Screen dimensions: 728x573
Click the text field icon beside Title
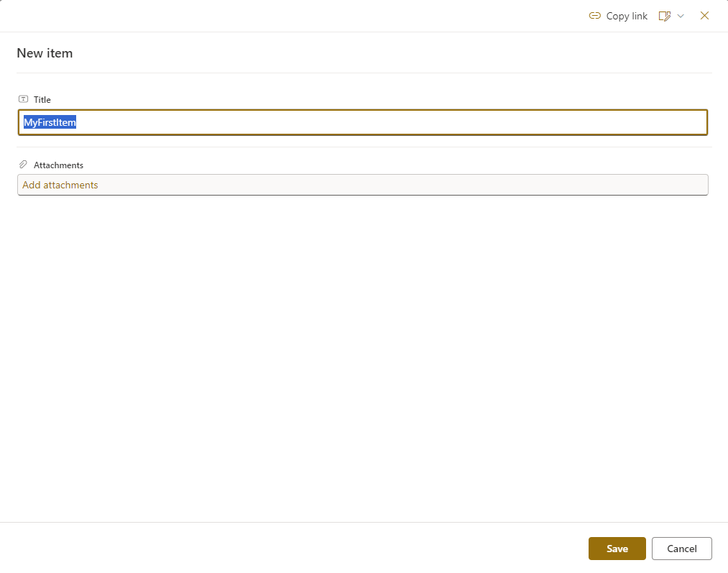(x=23, y=99)
